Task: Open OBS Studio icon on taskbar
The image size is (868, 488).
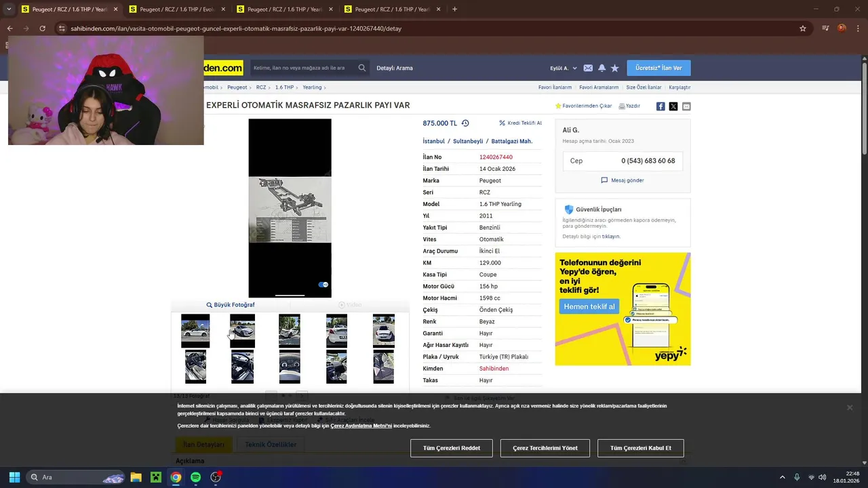Action: click(216, 477)
